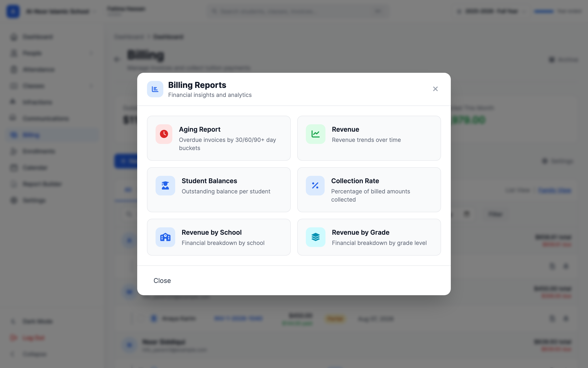Click 'Financial breakdown by school' description
The image size is (588, 368).
223,243
